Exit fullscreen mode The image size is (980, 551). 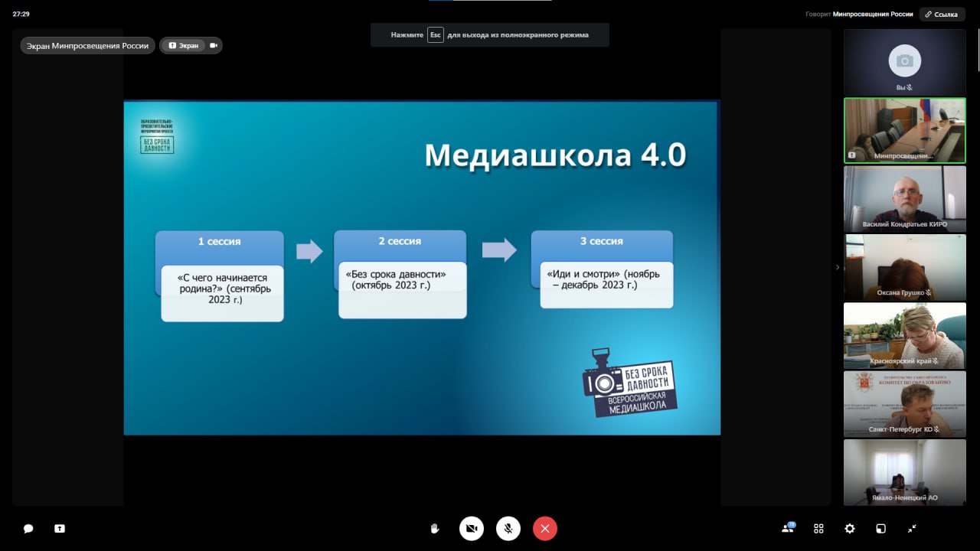click(x=913, y=528)
